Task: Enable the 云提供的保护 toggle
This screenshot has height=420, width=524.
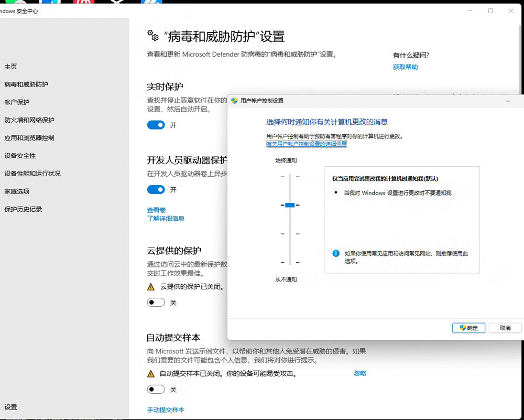Action: pos(156,303)
